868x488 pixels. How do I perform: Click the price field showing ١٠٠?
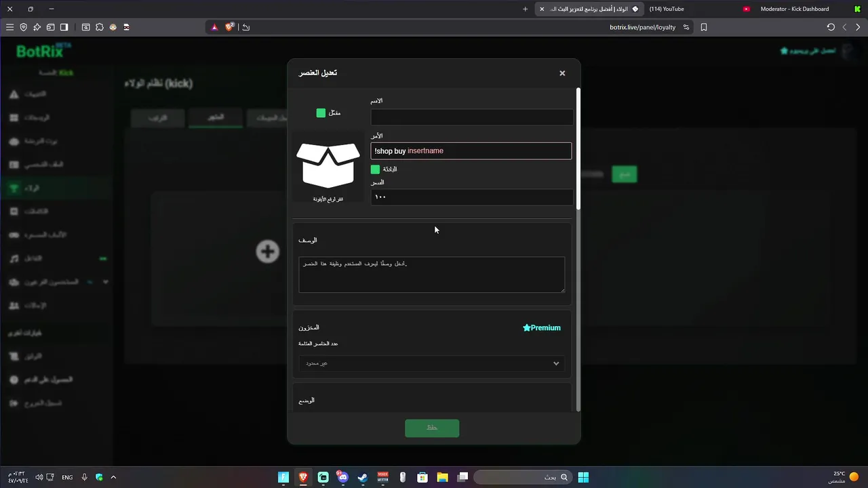[x=471, y=197]
